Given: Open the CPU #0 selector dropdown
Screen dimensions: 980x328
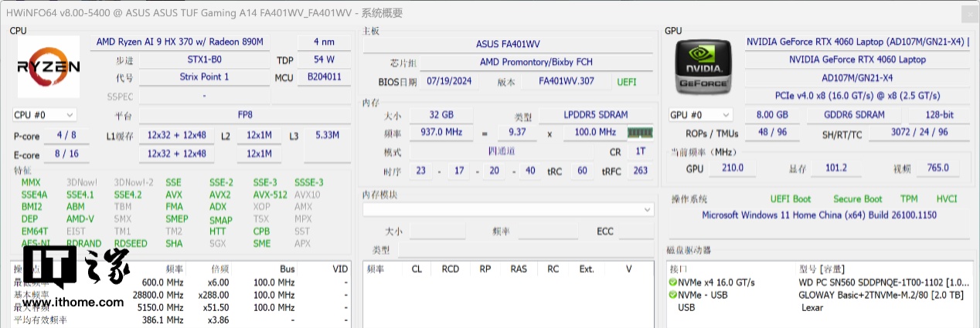Looking at the screenshot, I should (43, 115).
